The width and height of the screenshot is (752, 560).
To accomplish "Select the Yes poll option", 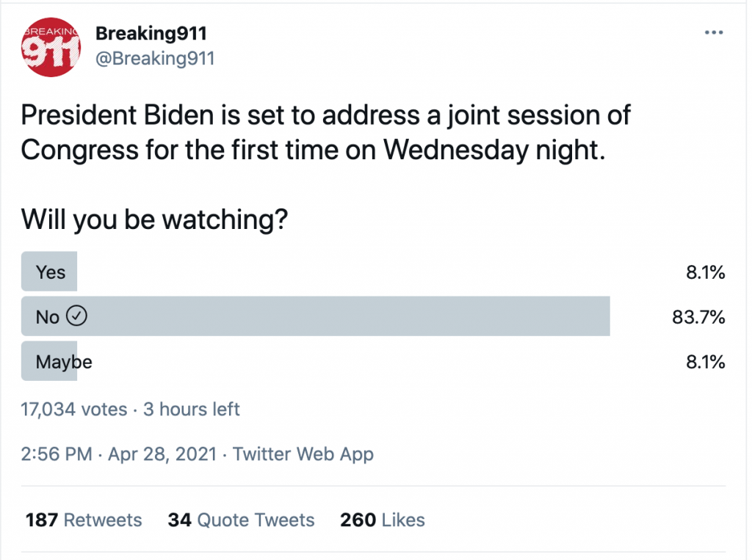I will [50, 272].
